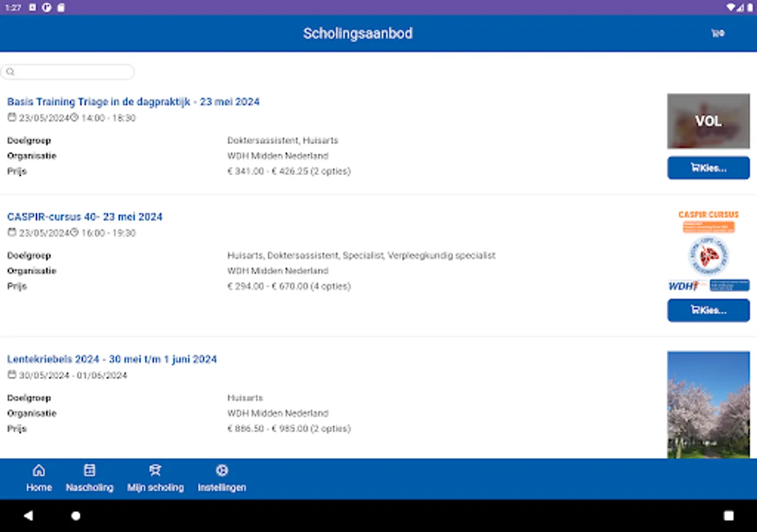The width and height of the screenshot is (757, 532).
Task: Select the Home icon in the bottom navigation
Action: (38, 470)
